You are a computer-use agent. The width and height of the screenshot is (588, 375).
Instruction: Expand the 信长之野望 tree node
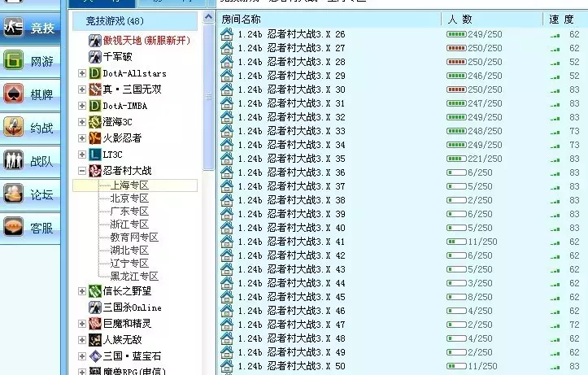82,291
